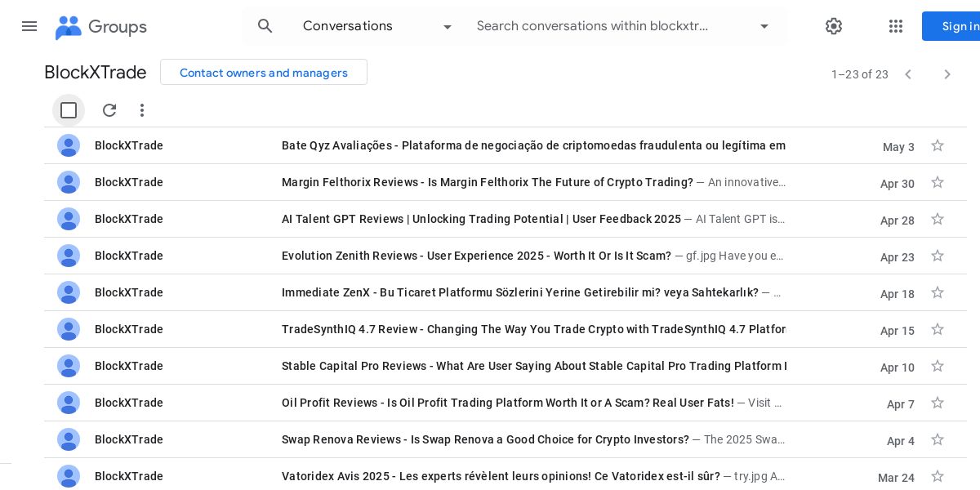
Task: Open the Evolution Zenith Reviews conversation
Action: pyautogui.click(x=476, y=256)
